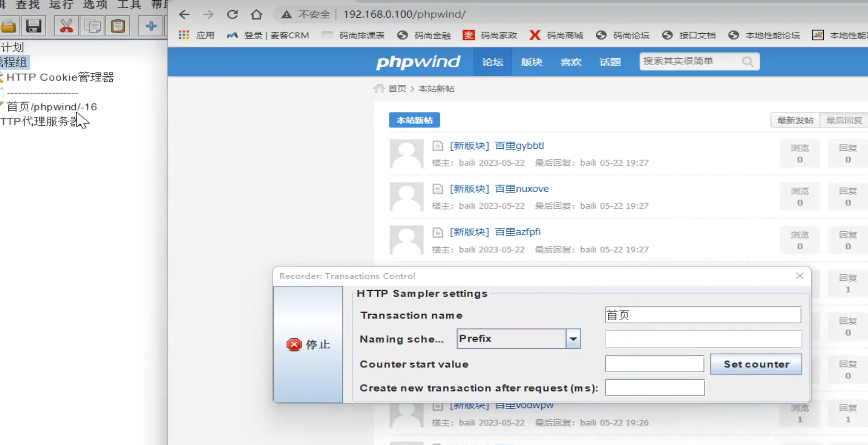Click the avatar of the 百里nuxove post

click(406, 197)
